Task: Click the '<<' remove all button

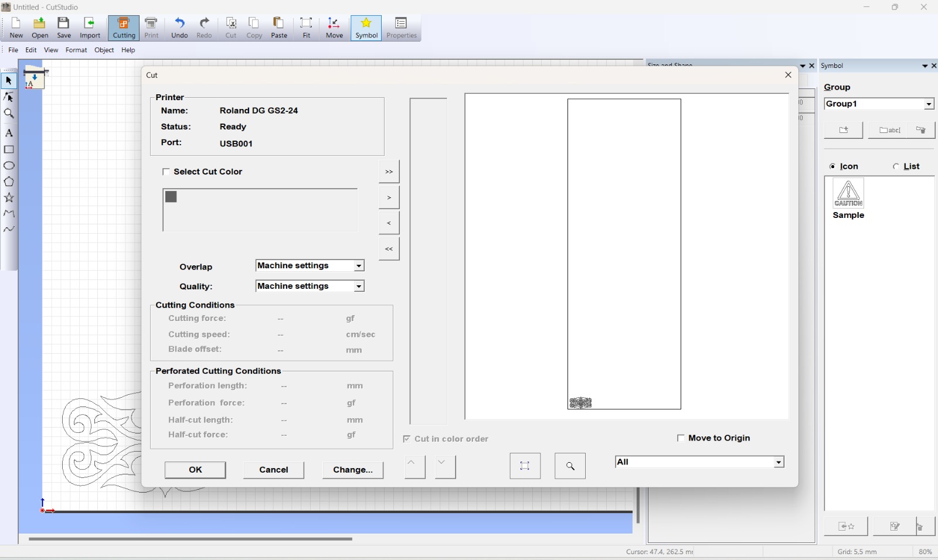Action: [389, 249]
